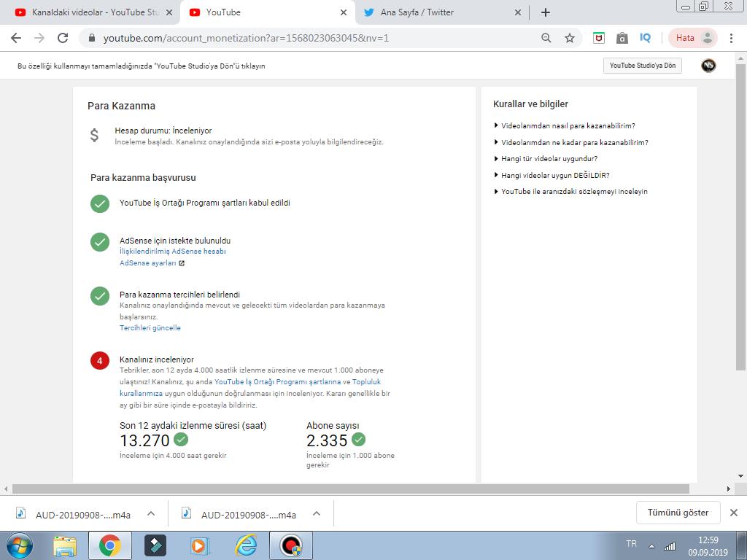Click the checkmark beside 2.335 subscribers
Image resolution: width=747 pixels, height=560 pixels.
tap(358, 439)
